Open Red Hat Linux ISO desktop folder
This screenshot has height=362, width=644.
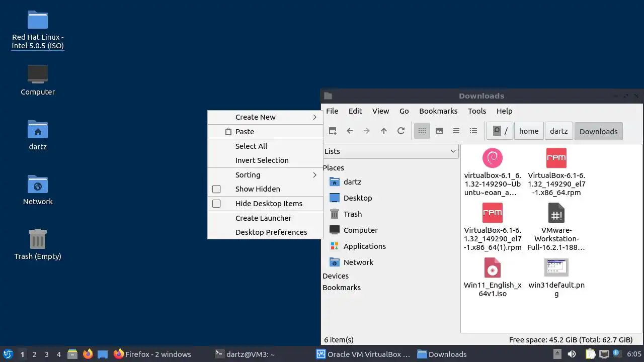[38, 29]
